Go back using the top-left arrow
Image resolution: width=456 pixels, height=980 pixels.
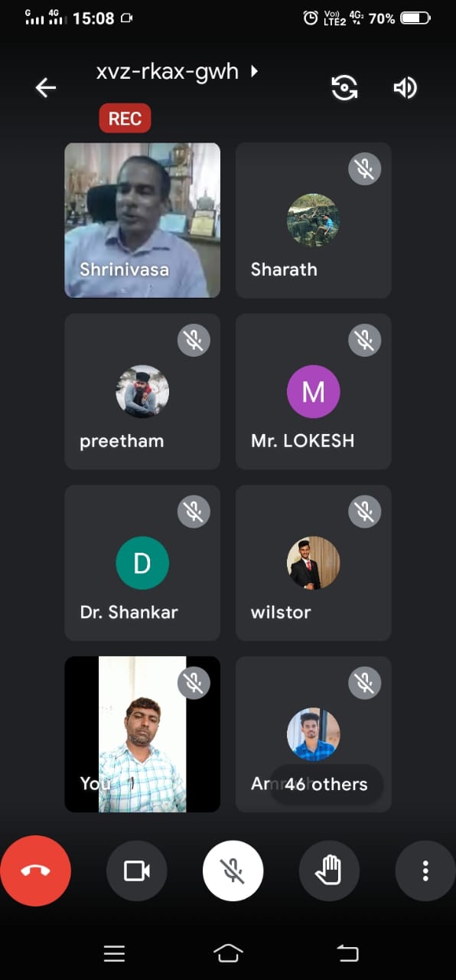[x=46, y=88]
